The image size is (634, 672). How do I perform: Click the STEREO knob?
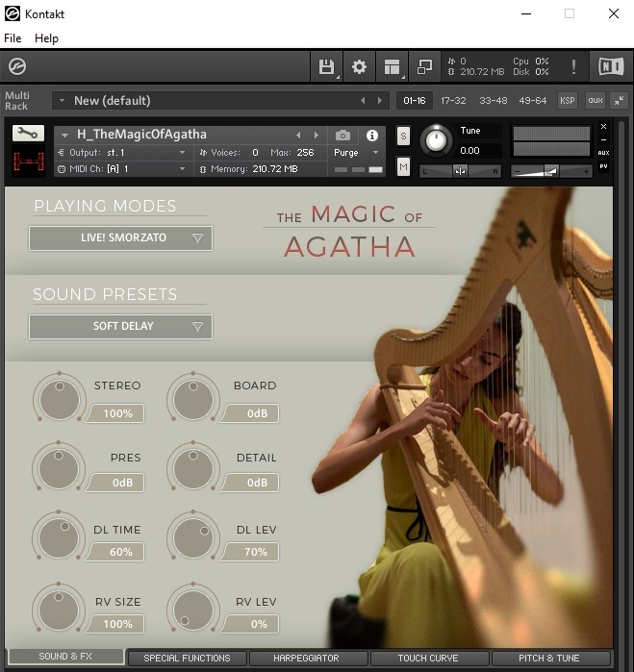click(60, 399)
